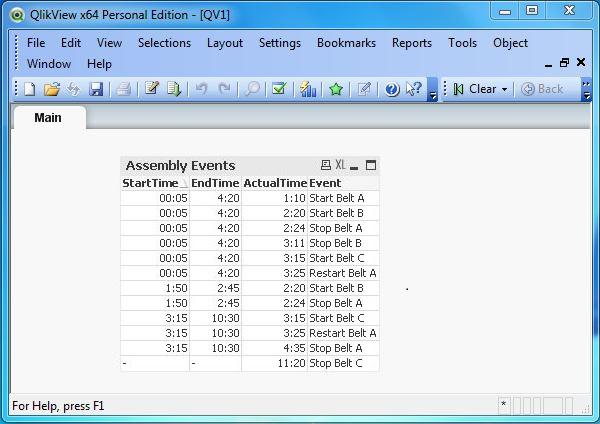Open the View menu
This screenshot has height=424, width=600.
click(109, 43)
